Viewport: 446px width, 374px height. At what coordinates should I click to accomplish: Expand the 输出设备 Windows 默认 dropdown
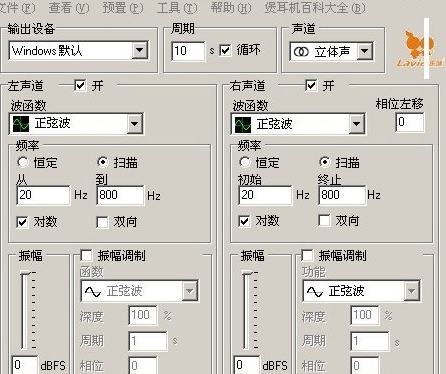140,51
